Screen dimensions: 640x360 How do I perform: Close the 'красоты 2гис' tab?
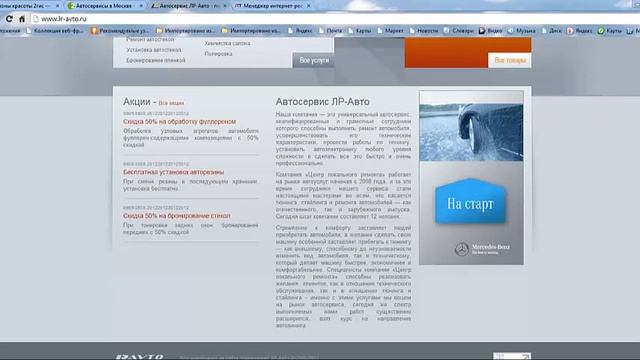pos(57,6)
